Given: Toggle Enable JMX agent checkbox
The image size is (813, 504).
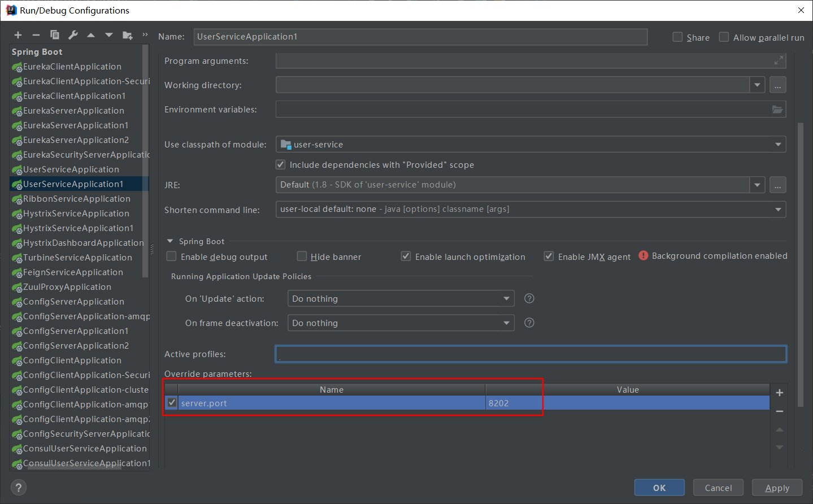Looking at the screenshot, I should coord(549,257).
